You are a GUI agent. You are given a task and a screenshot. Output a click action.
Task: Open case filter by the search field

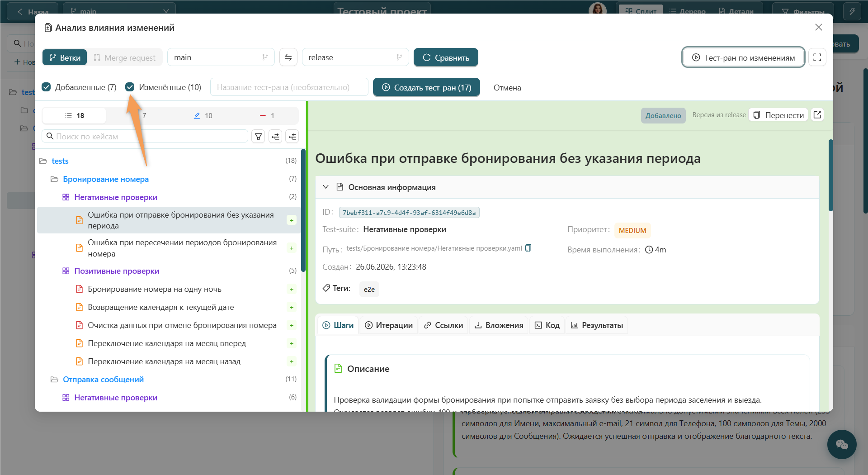point(259,136)
